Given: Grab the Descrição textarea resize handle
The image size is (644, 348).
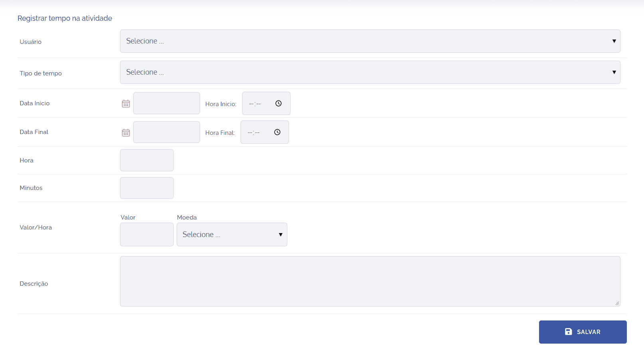Looking at the screenshot, I should click(x=617, y=303).
